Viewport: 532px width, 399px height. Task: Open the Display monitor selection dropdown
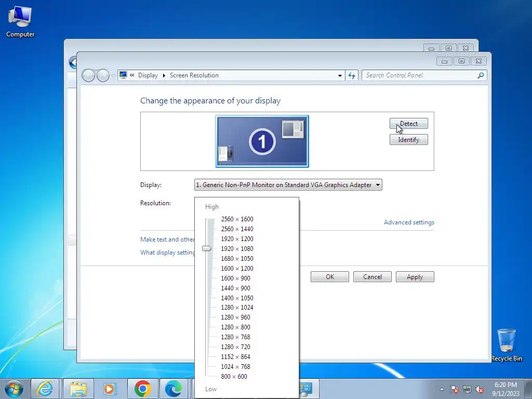pyautogui.click(x=288, y=185)
